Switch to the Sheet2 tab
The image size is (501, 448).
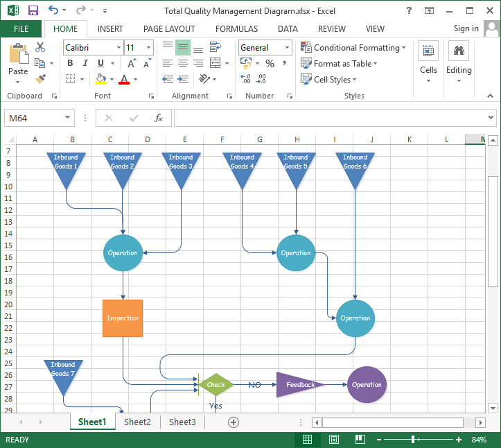137,422
